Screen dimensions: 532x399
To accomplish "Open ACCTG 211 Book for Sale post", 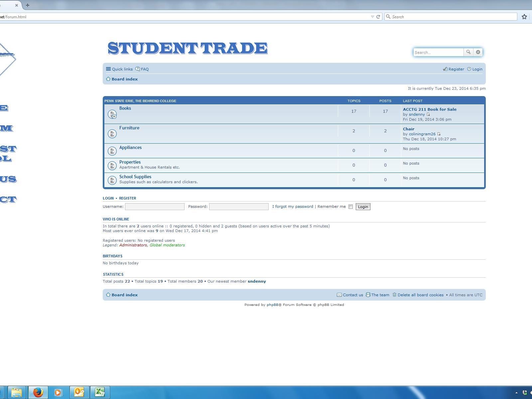I will pyautogui.click(x=430, y=109).
